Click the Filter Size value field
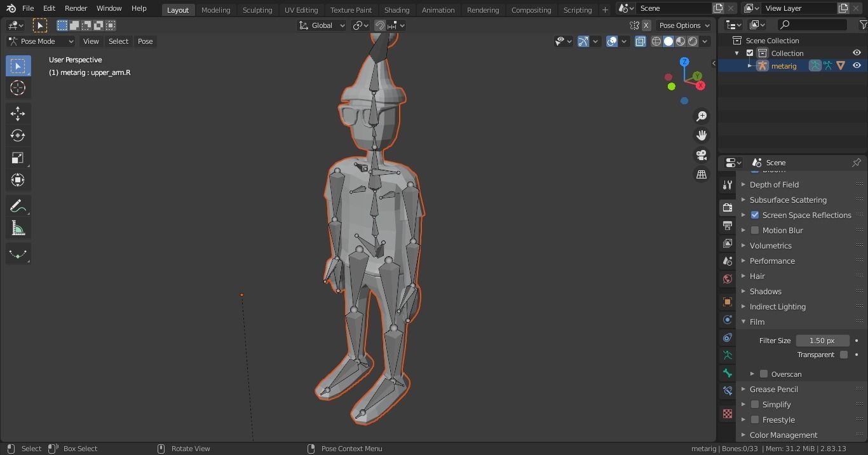This screenshot has height=455, width=868. [822, 341]
